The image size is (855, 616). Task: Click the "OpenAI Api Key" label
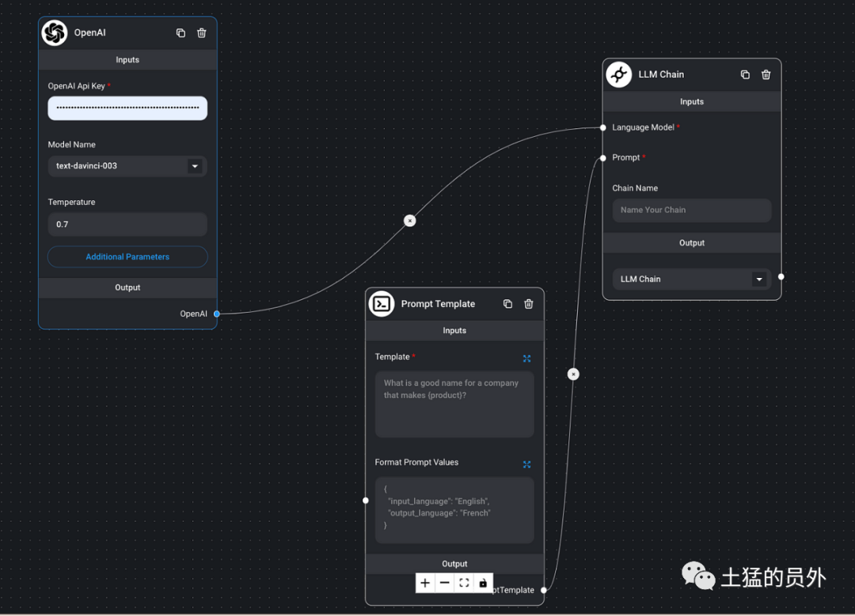(x=76, y=86)
